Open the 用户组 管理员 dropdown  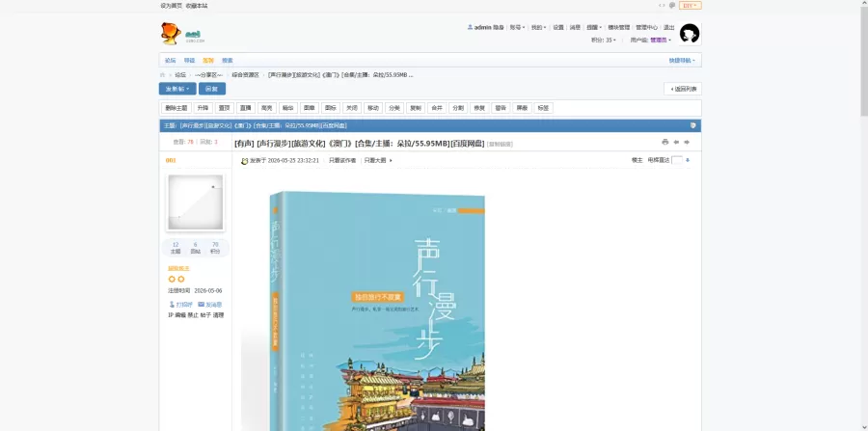tap(650, 40)
